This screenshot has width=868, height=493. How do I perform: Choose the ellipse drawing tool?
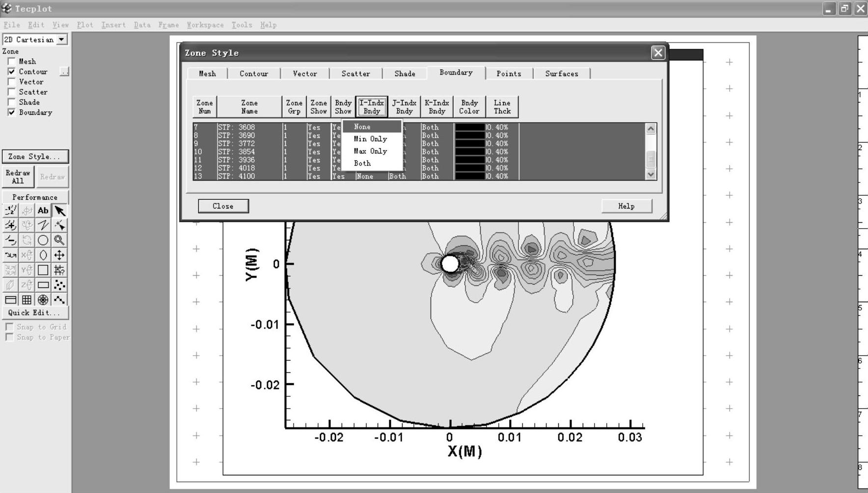(x=43, y=255)
